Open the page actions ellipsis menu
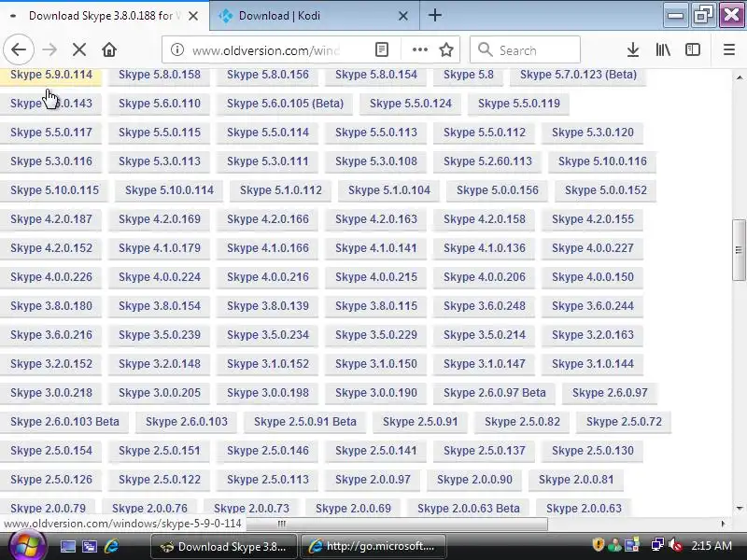The height and width of the screenshot is (560, 747). pyautogui.click(x=419, y=49)
